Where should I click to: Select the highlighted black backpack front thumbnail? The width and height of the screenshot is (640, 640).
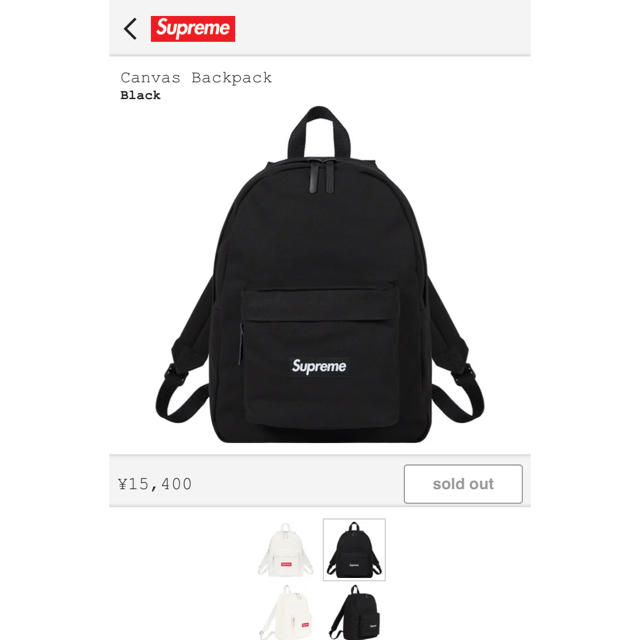tap(354, 549)
